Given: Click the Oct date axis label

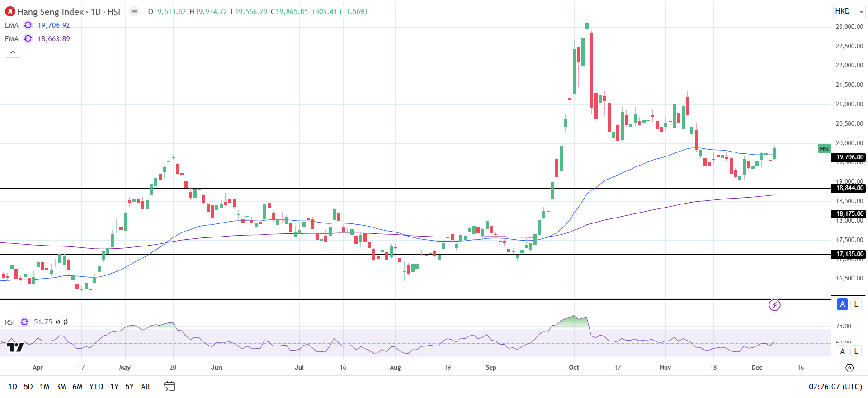Looking at the screenshot, I should (x=574, y=367).
